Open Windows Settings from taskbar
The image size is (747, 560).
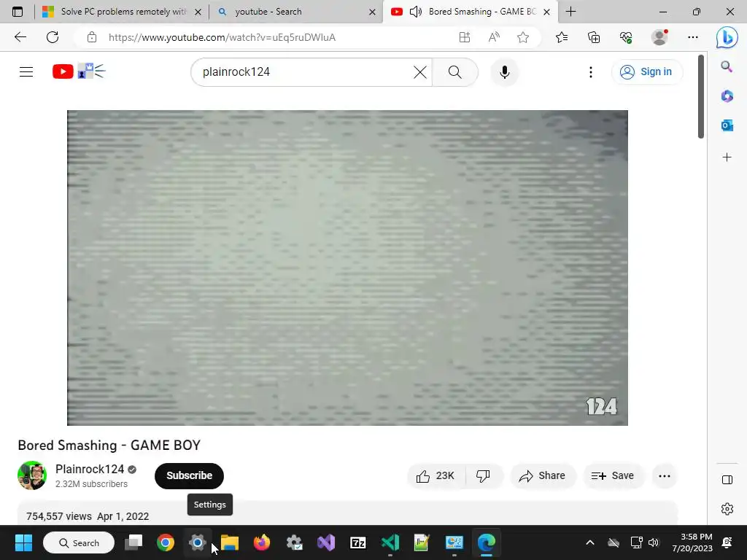(x=197, y=542)
